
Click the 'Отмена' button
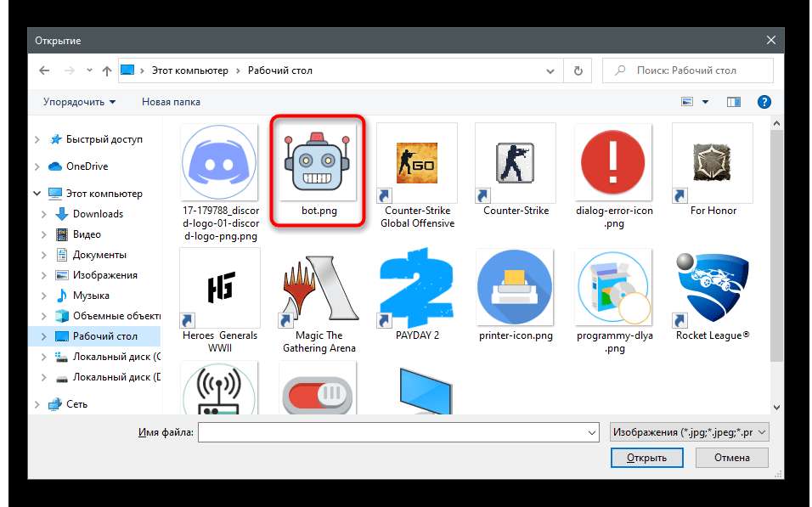[x=731, y=458]
